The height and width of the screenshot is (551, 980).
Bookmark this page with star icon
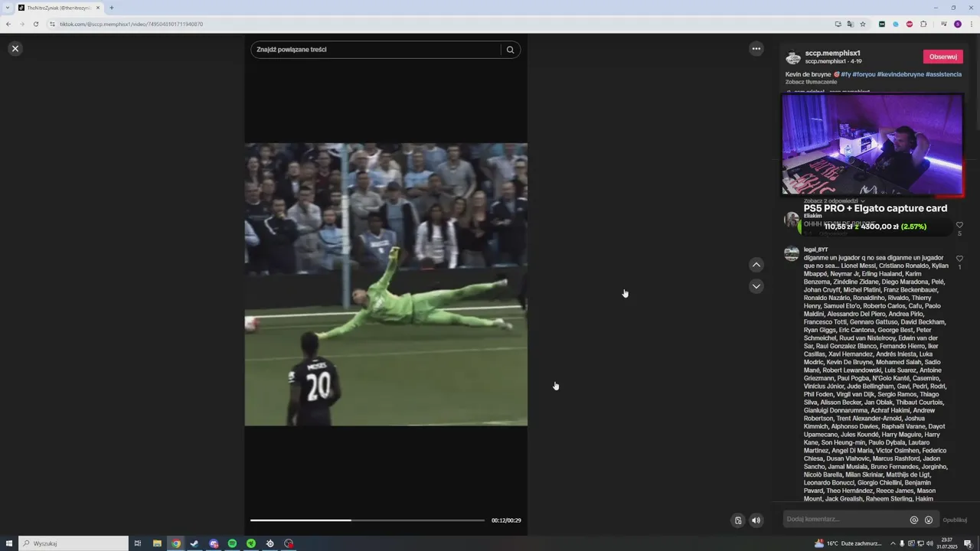click(863, 24)
